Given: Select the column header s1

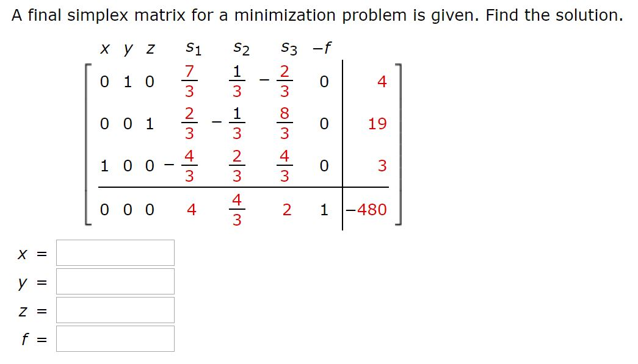Looking at the screenshot, I should pyautogui.click(x=193, y=48).
